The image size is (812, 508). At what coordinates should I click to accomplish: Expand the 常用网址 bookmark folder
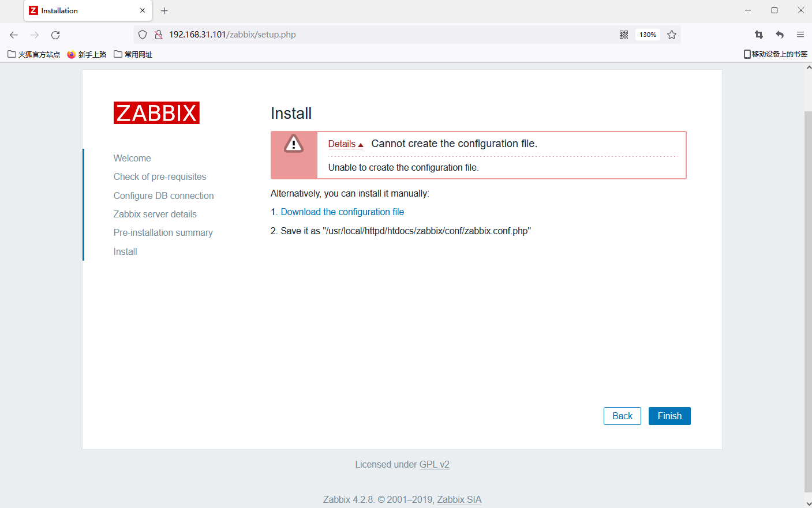coord(133,54)
